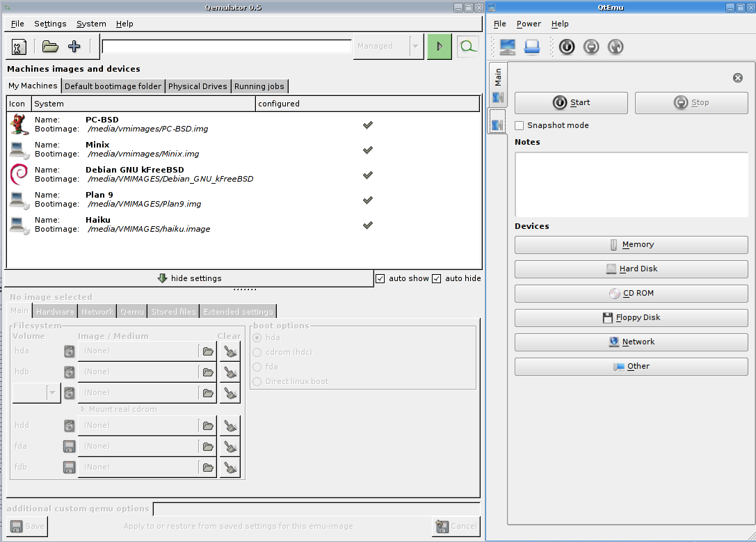Open the Settings menu in Qemulator
The width and height of the screenshot is (756, 542).
tap(50, 24)
